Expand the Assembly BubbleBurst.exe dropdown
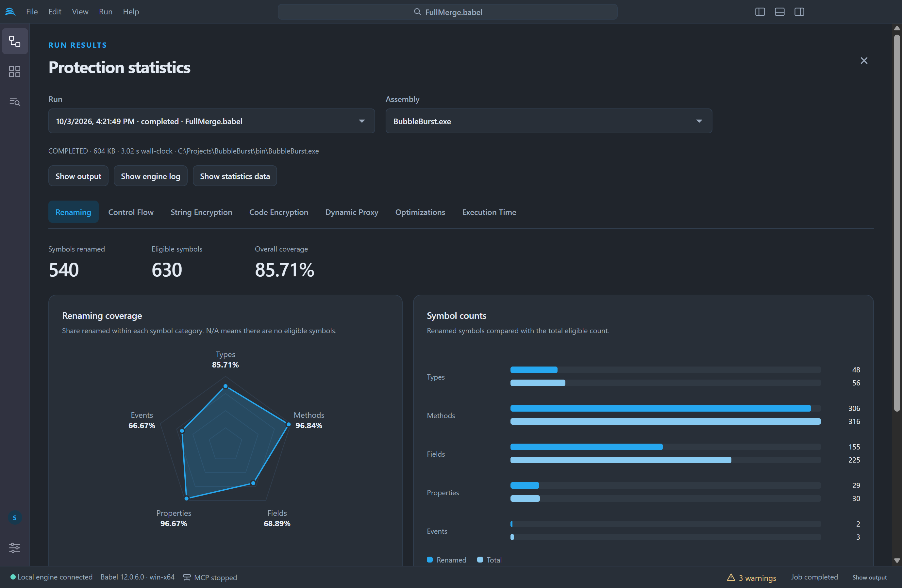This screenshot has height=588, width=902. tap(548, 121)
